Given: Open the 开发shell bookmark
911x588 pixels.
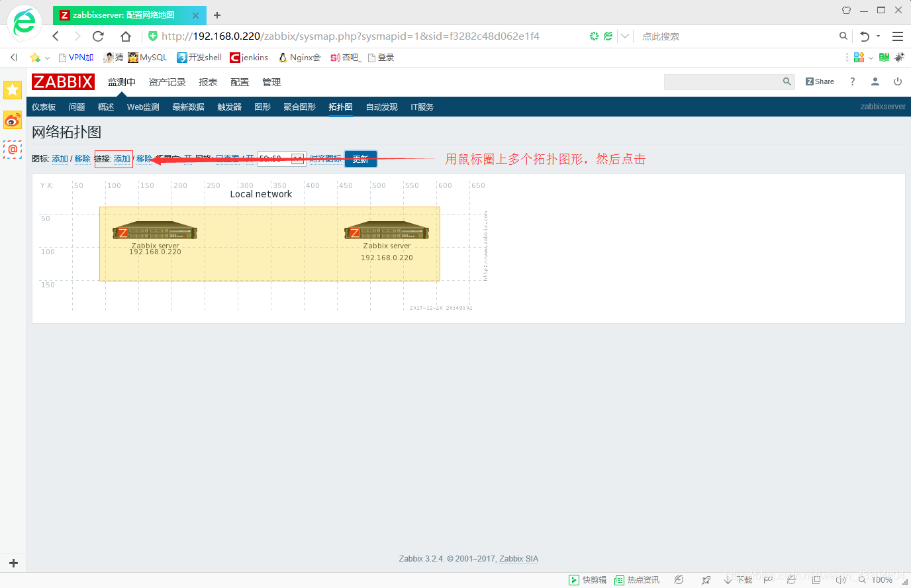Looking at the screenshot, I should [199, 58].
